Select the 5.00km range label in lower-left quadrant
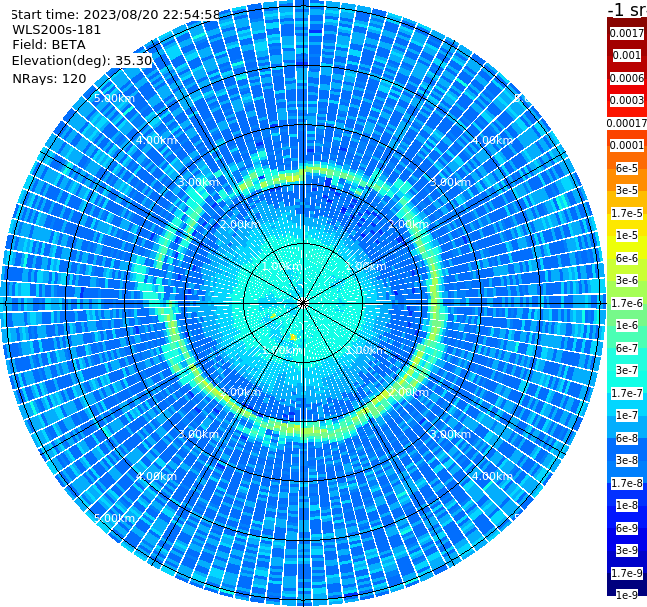 114,519
